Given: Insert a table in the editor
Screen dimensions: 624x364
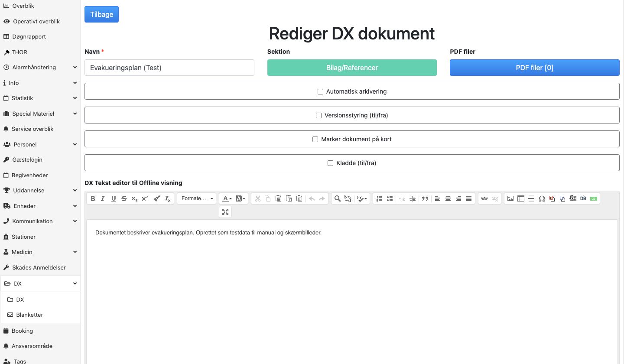Looking at the screenshot, I should click(x=521, y=198).
